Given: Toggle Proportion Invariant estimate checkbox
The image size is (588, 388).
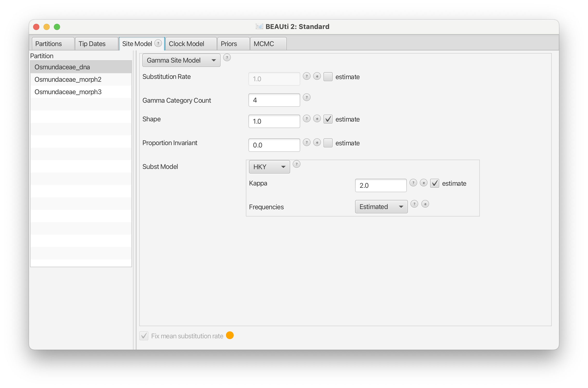Looking at the screenshot, I should tap(328, 143).
